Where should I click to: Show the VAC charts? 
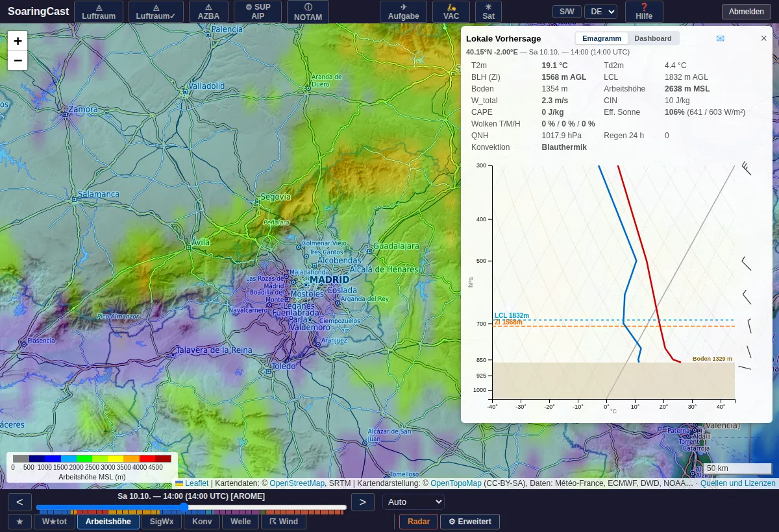click(451, 12)
